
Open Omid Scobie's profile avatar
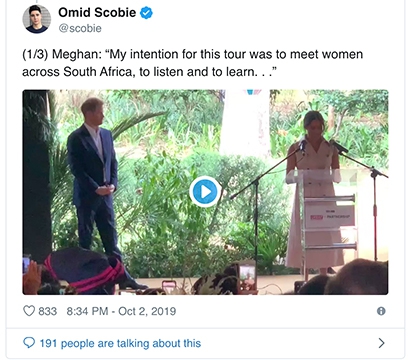37,19
